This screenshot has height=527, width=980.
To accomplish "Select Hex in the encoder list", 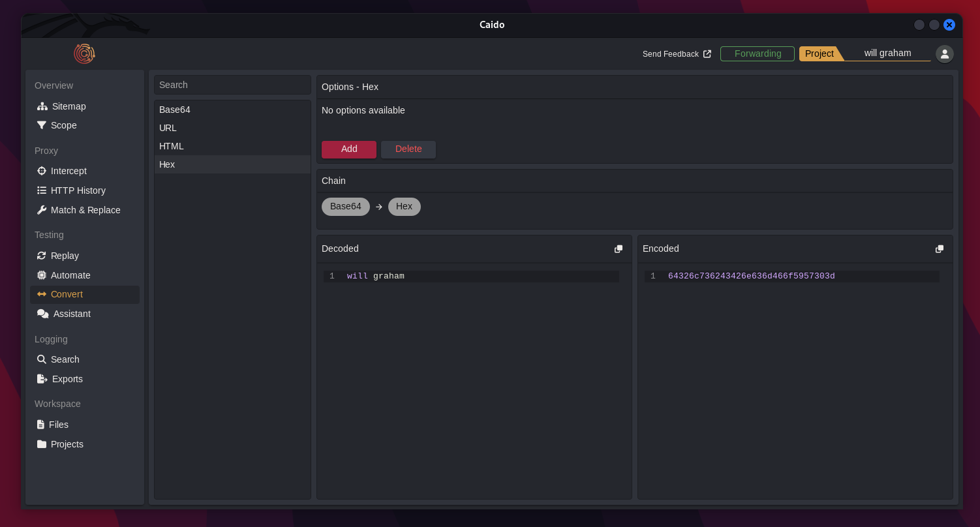I will 232,164.
